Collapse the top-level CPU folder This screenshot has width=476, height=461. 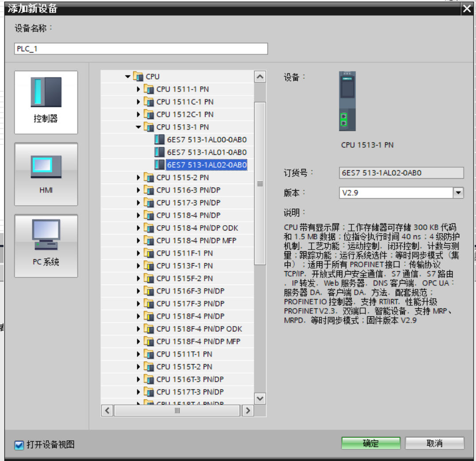coord(128,77)
